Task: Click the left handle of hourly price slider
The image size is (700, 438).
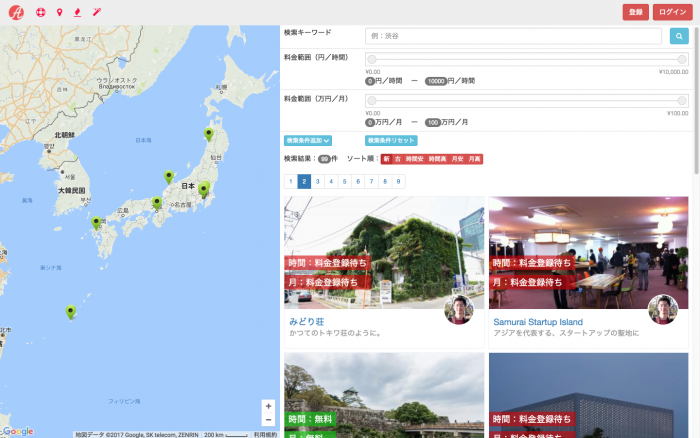Action: click(x=372, y=59)
